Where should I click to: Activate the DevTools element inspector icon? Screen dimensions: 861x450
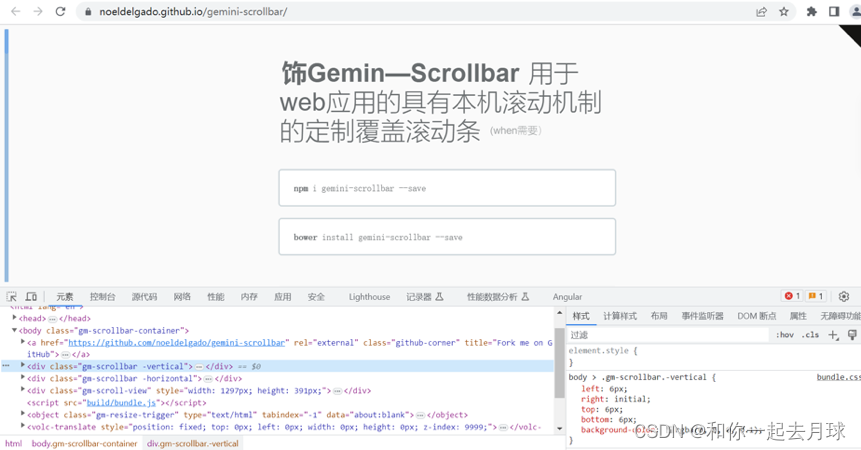pyautogui.click(x=12, y=296)
